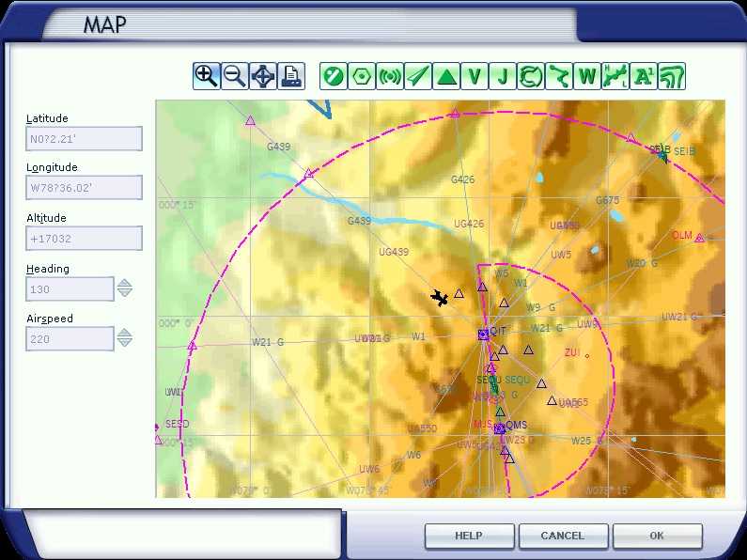Click the G426 airway label
747x560 pixels.
point(462,179)
